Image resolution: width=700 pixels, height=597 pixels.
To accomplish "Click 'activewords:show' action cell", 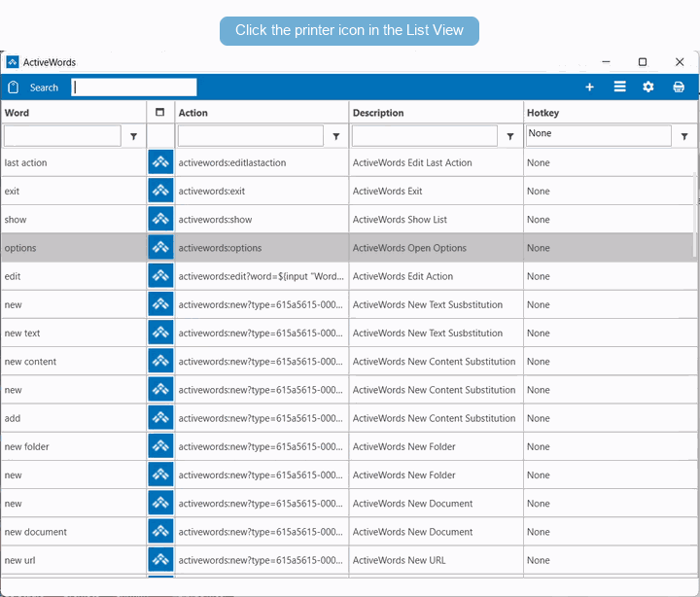I will pyautogui.click(x=262, y=219).
